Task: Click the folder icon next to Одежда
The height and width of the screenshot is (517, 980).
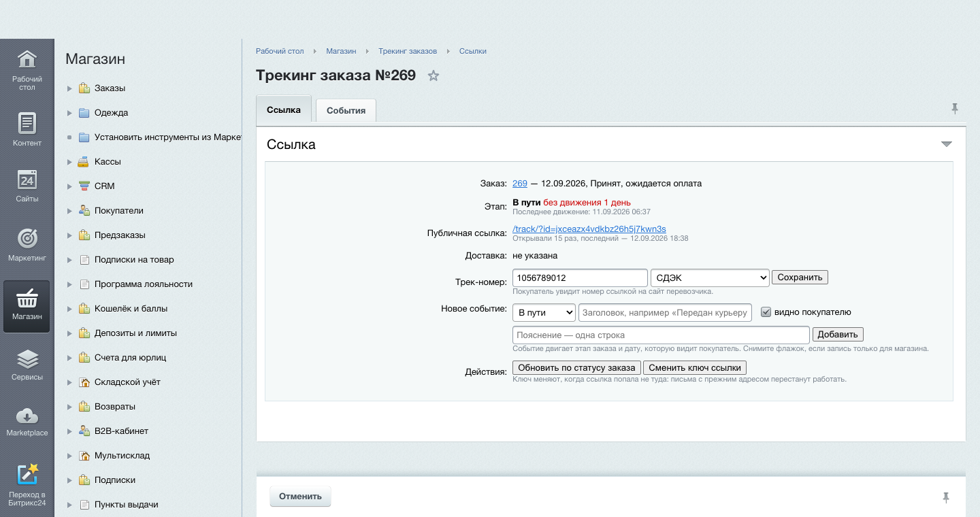Action: (84, 113)
